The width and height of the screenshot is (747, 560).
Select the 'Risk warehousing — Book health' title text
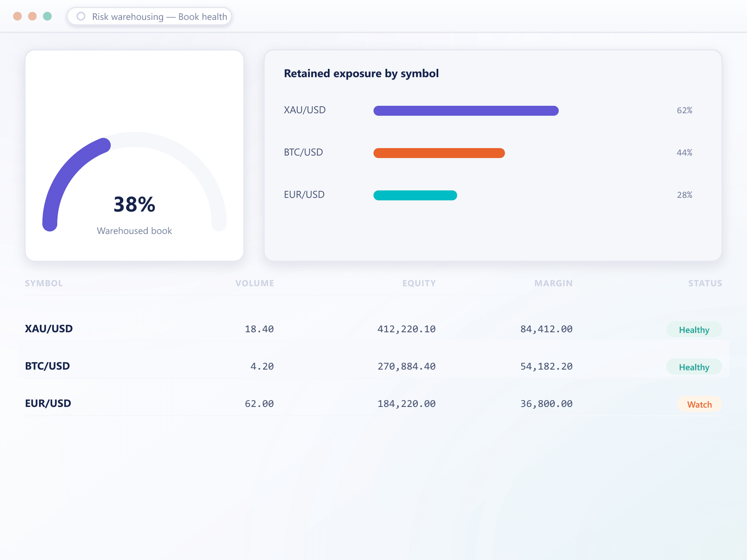(x=160, y=17)
